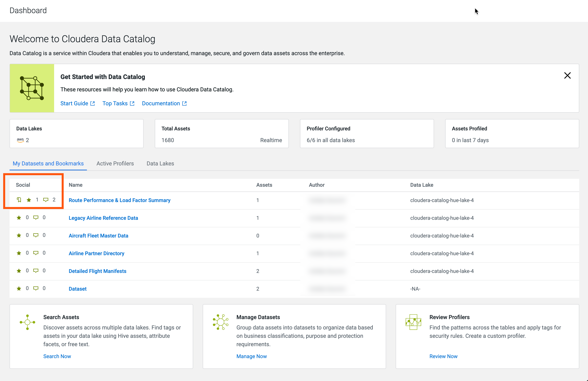The width and height of the screenshot is (588, 381).
Task: Click the Manage Datasets network icon
Action: click(x=220, y=322)
